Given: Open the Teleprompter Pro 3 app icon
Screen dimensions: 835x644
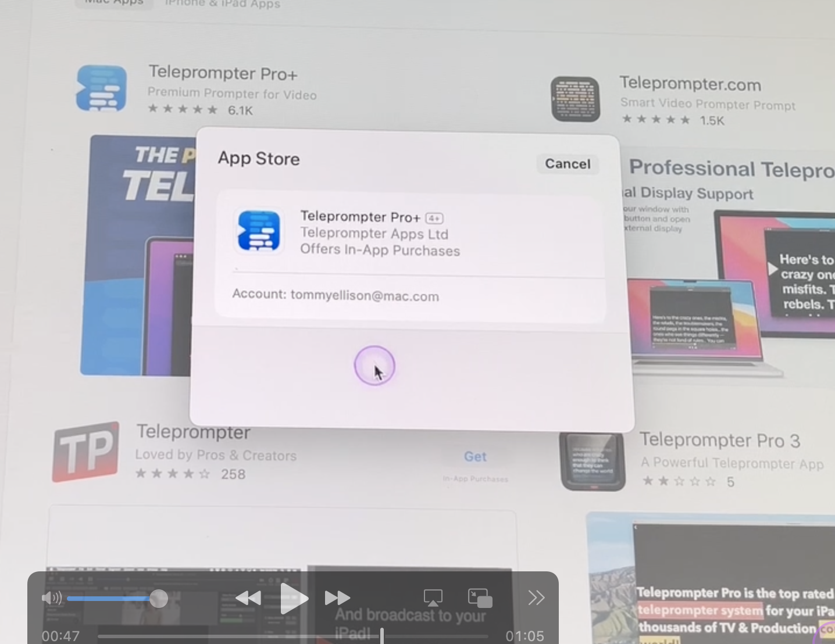Looking at the screenshot, I should (x=592, y=461).
